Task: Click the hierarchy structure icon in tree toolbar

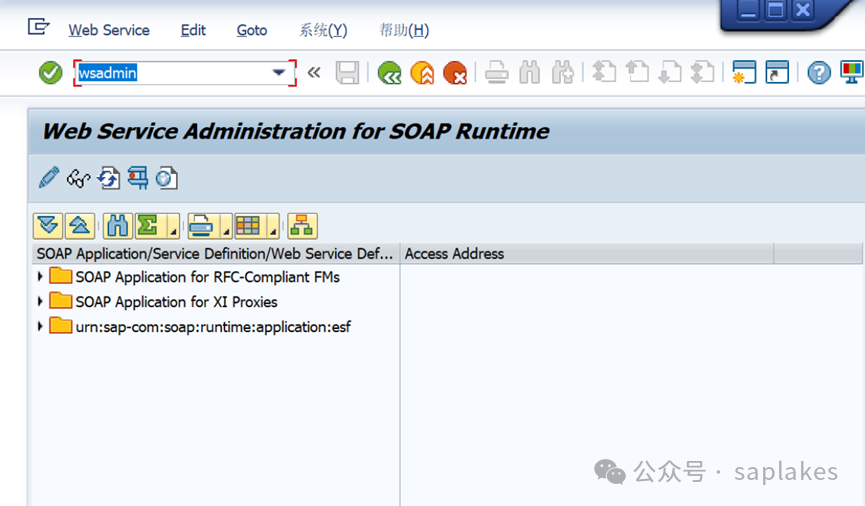Action: pos(301,225)
